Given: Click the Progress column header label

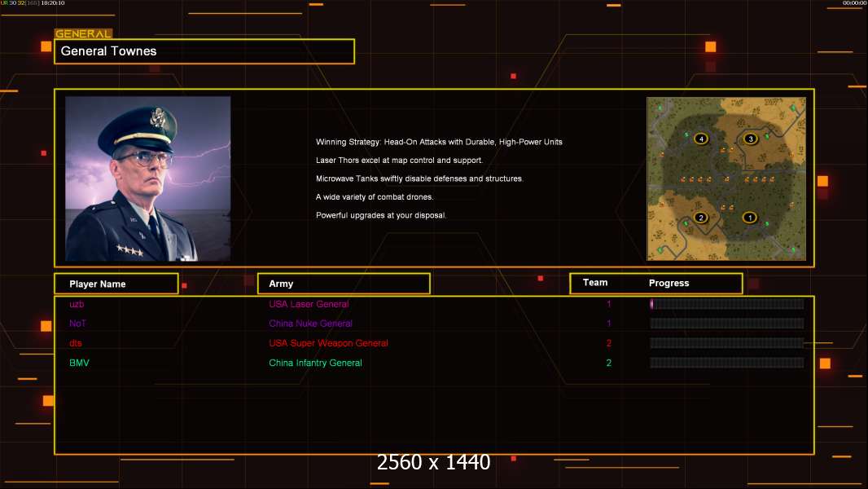Looking at the screenshot, I should pos(669,283).
